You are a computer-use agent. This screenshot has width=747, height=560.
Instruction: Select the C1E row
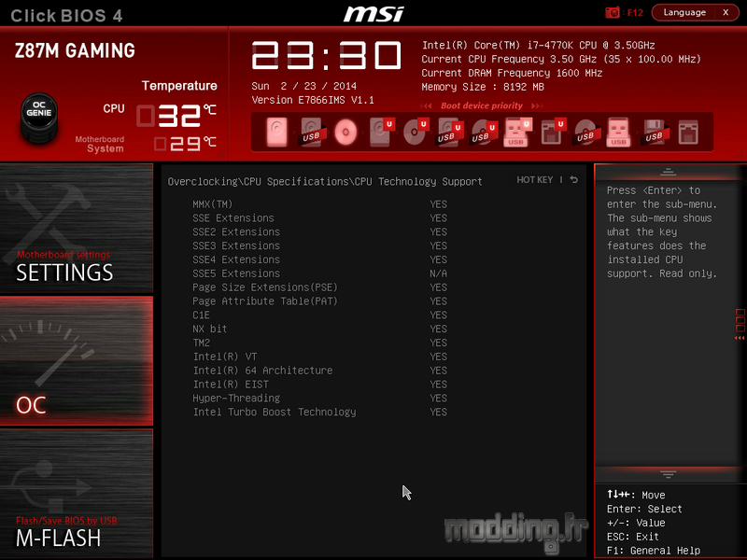[x=319, y=315]
